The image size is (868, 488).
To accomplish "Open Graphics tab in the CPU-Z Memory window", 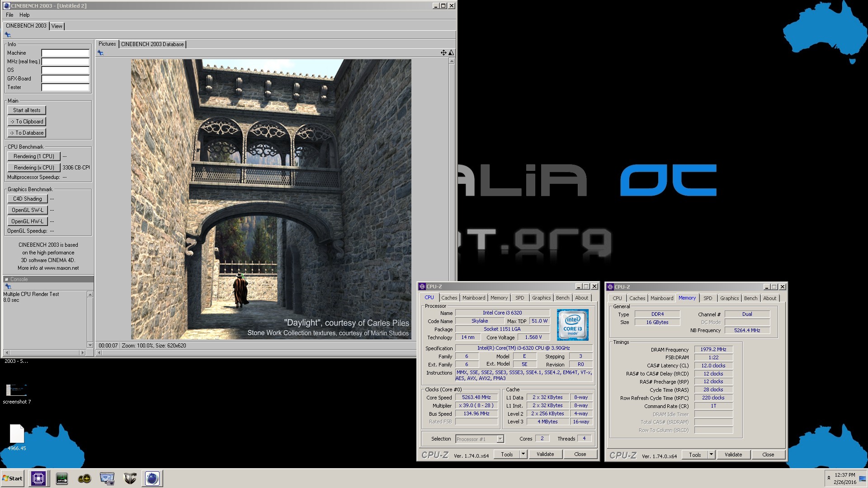I will (x=730, y=298).
